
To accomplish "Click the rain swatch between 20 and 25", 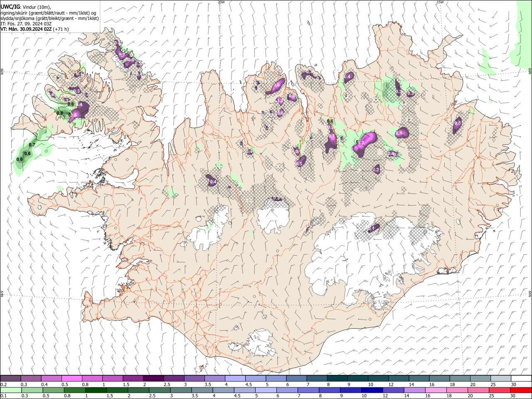I will tap(478, 390).
